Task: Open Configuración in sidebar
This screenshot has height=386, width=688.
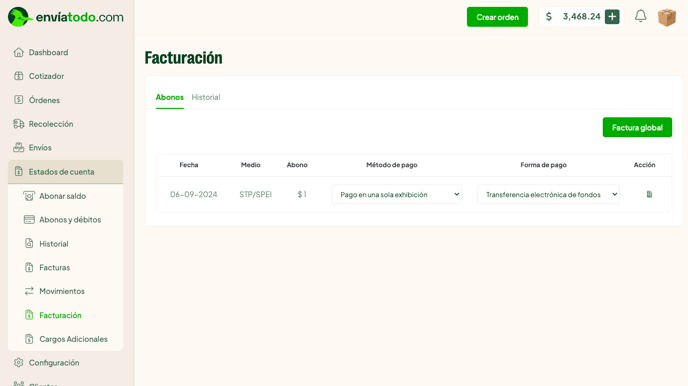Action: (x=54, y=362)
